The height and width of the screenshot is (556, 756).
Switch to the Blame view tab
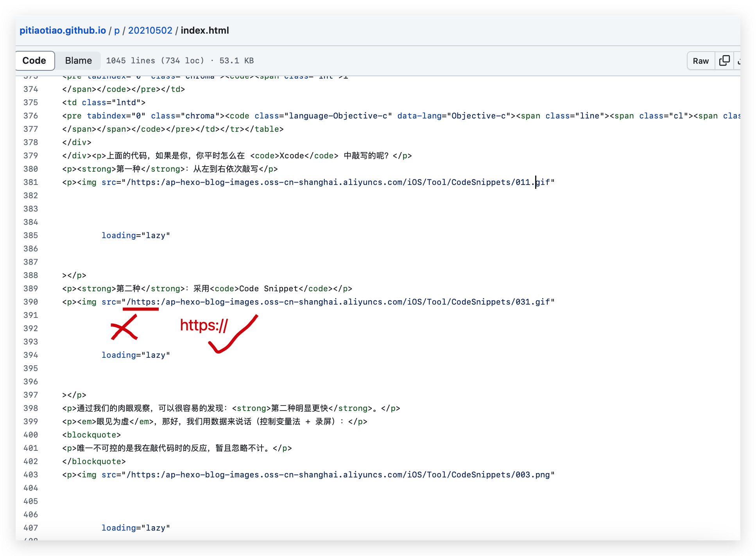[78, 61]
